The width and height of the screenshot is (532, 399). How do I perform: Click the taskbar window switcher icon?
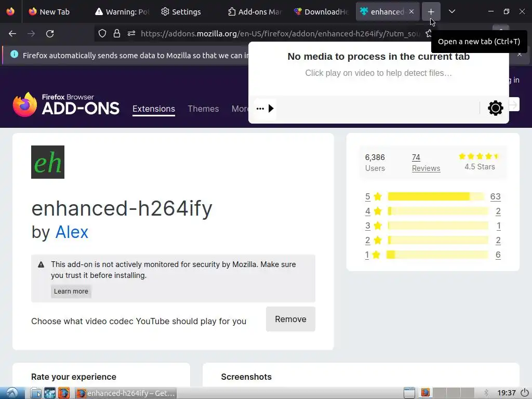tap(409, 393)
